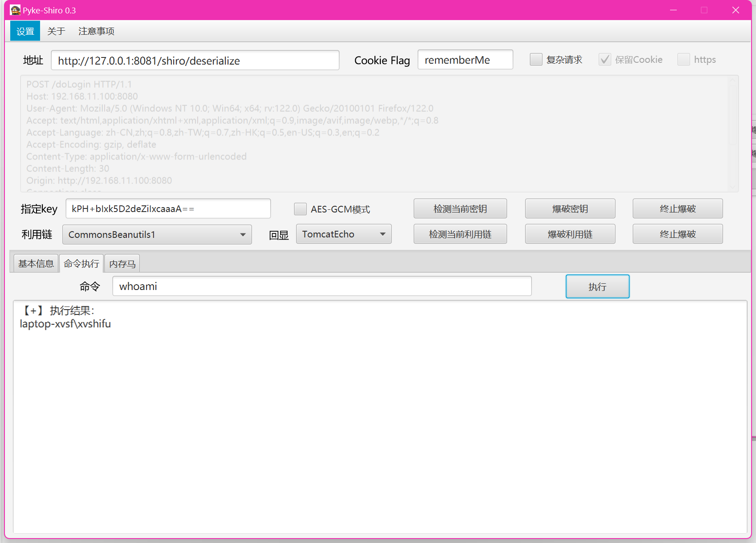Click the Pyke-Shiro app icon in title bar
The image size is (756, 543).
pos(15,10)
